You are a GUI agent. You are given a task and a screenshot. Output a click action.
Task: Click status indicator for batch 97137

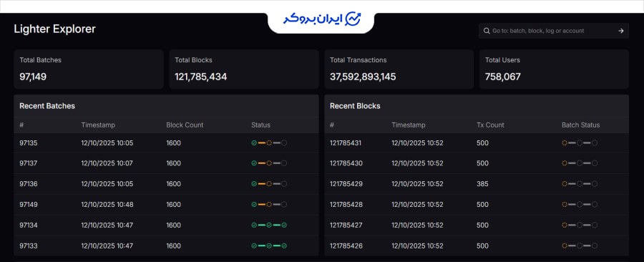[269, 163]
